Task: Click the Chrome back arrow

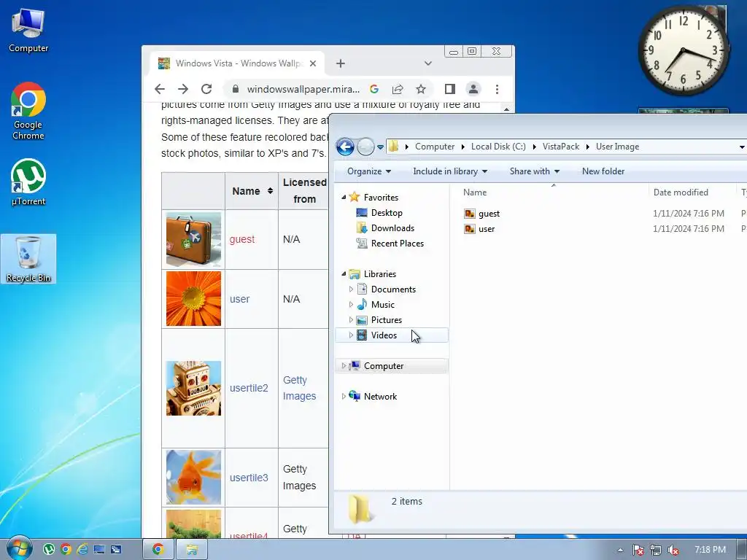Action: 160,89
